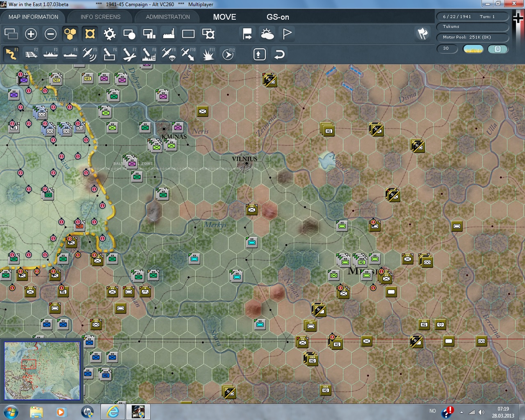Viewport: 525px width, 420px height.
Task: Click the zoom in plus icon
Action: point(31,34)
